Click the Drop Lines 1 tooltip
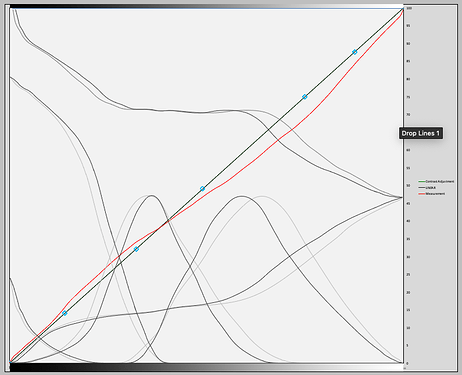462x375 pixels. pos(421,133)
